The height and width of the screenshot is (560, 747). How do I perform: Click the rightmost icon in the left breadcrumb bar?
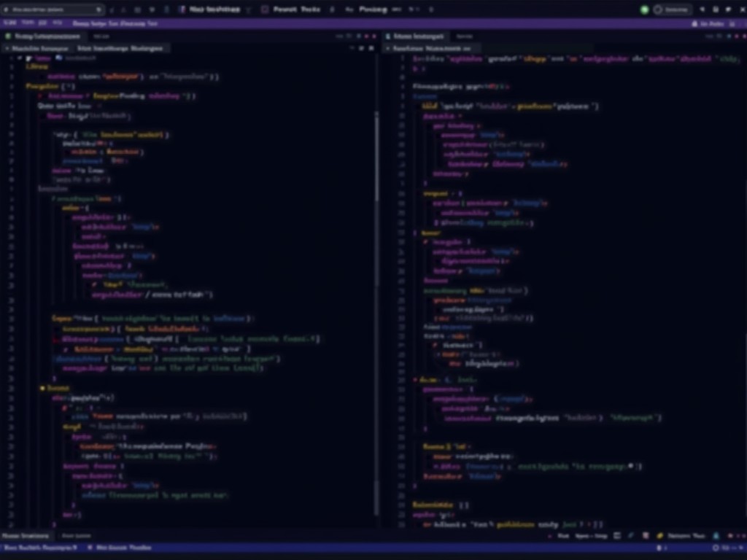click(371, 48)
